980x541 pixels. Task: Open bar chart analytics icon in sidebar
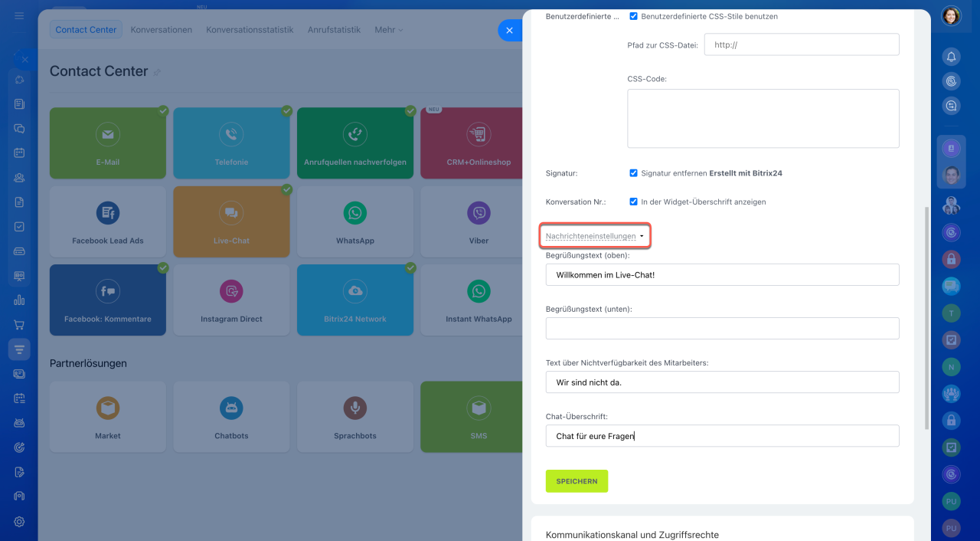click(x=20, y=300)
